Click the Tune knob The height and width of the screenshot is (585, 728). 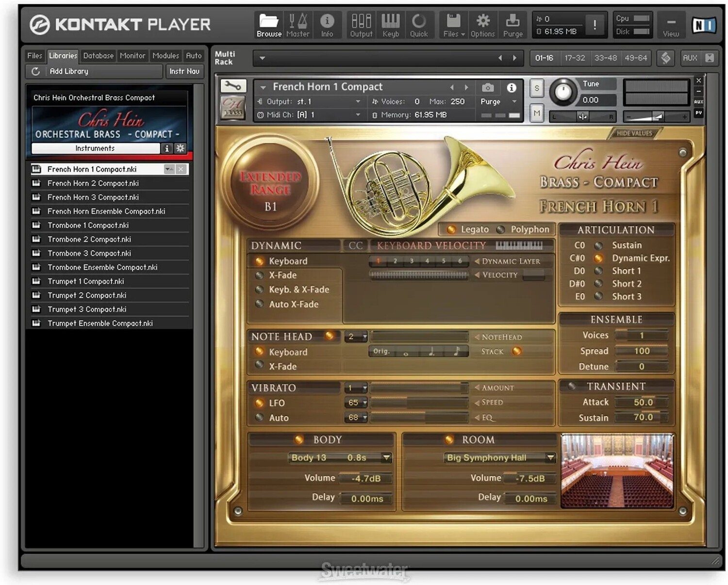click(x=563, y=91)
